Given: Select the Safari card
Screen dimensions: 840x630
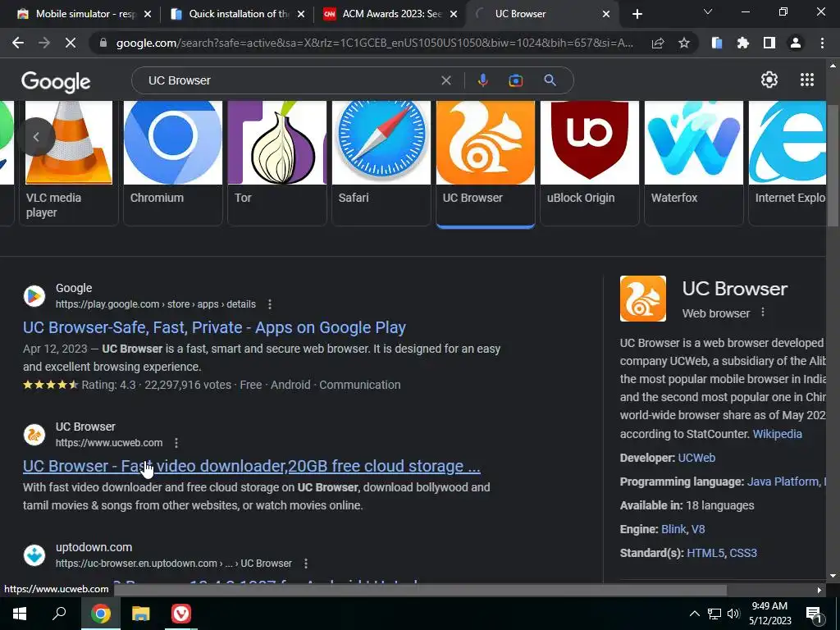Looking at the screenshot, I should pyautogui.click(x=381, y=163).
